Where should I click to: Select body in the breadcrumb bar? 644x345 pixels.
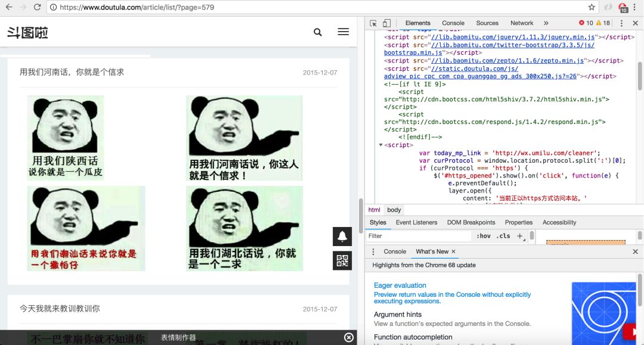pos(394,210)
